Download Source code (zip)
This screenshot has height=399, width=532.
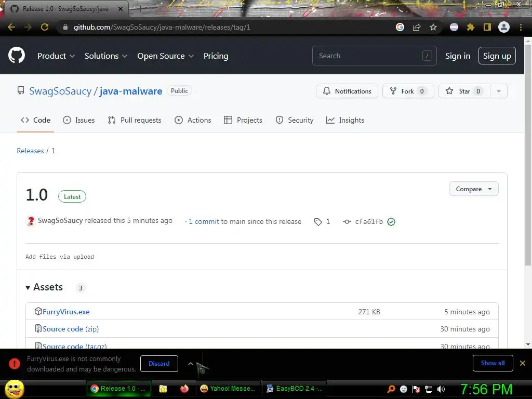click(x=71, y=329)
